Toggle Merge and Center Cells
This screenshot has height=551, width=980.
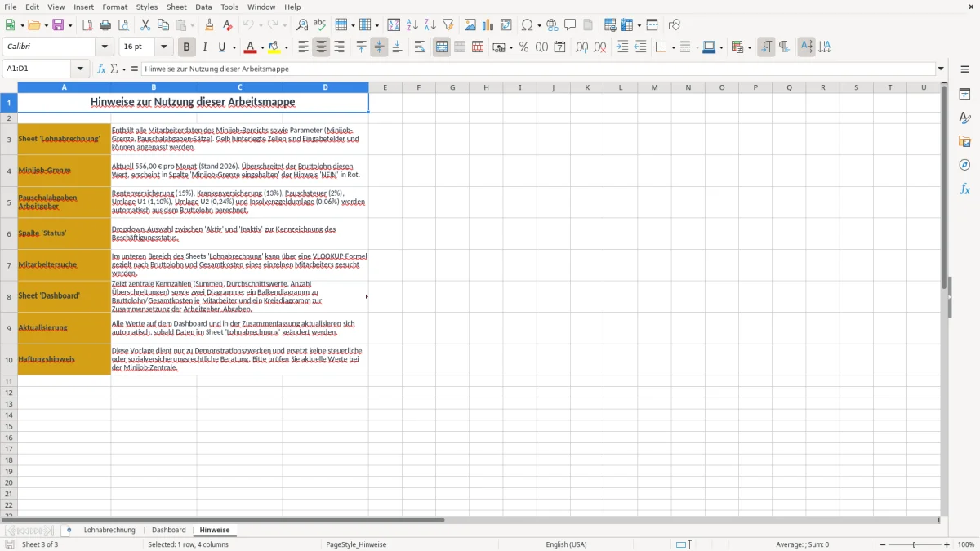(x=442, y=47)
